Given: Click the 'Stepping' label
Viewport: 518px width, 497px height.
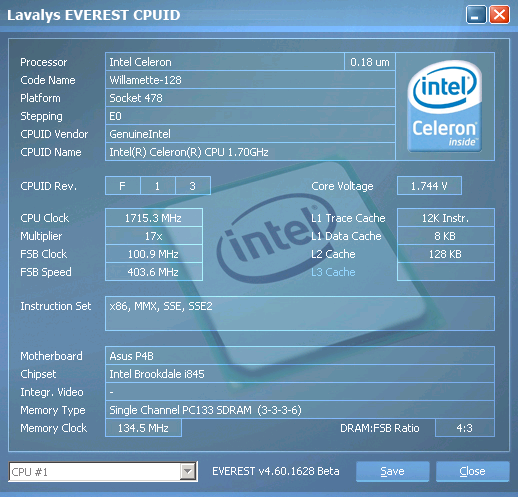Looking at the screenshot, I should pyautogui.click(x=41, y=116).
